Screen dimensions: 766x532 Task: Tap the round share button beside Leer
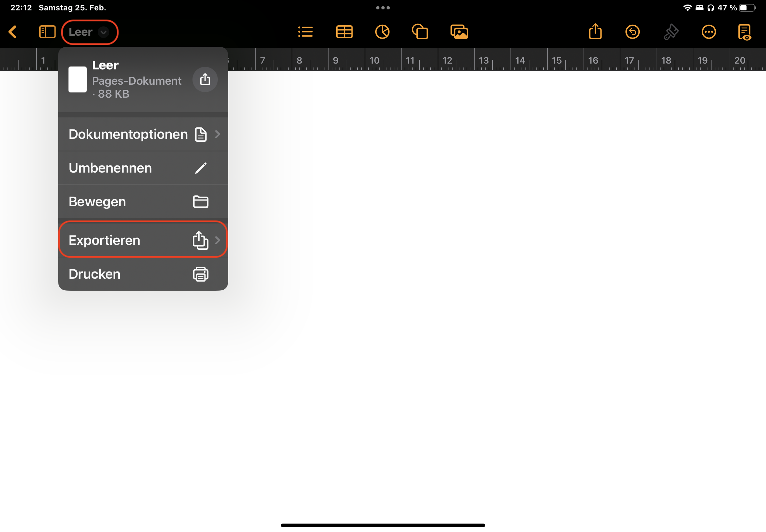pyautogui.click(x=205, y=79)
